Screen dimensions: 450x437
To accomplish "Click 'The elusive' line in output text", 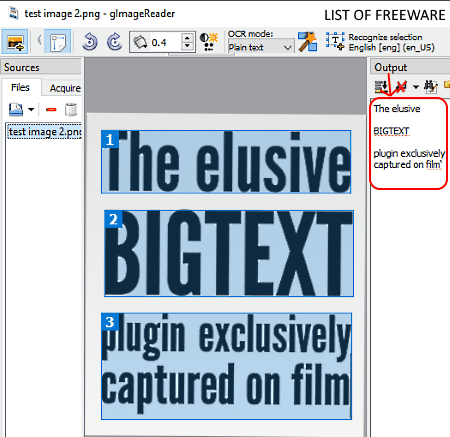I will point(397,109).
